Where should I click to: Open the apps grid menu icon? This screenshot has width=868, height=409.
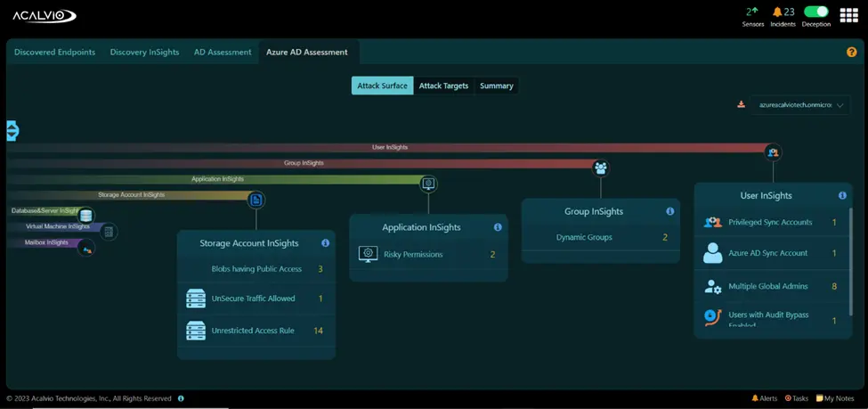[x=848, y=15]
